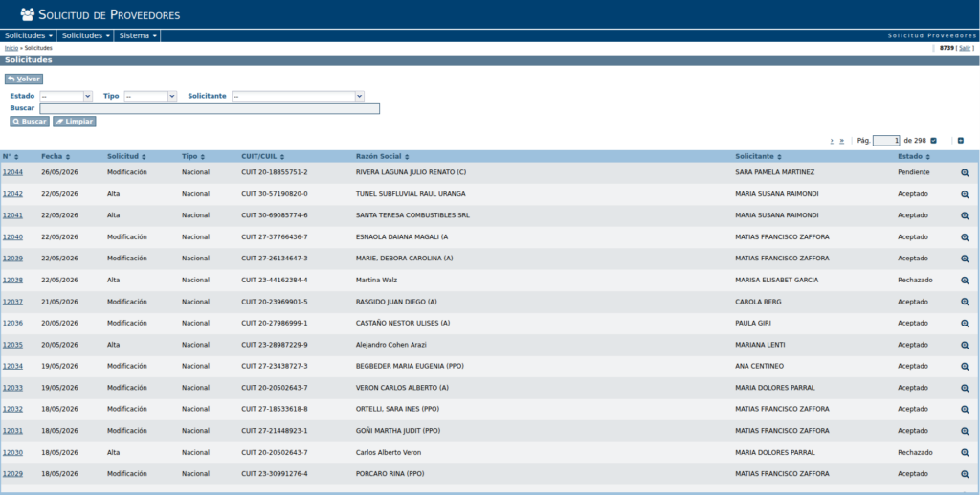Click the page confirm check icon
Image resolution: width=980 pixels, height=495 pixels.
pos(934,141)
